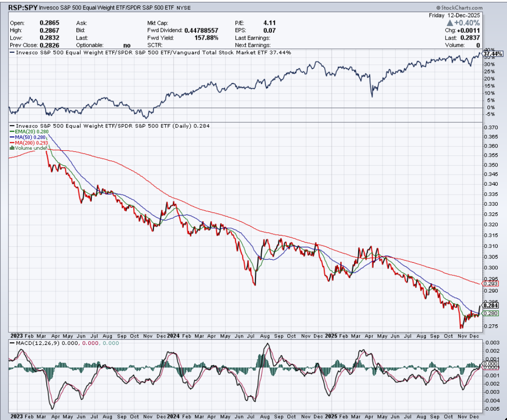507x420 pixels.
Task: Click the 2024 year marker on price axis
Action: [x=173, y=336]
